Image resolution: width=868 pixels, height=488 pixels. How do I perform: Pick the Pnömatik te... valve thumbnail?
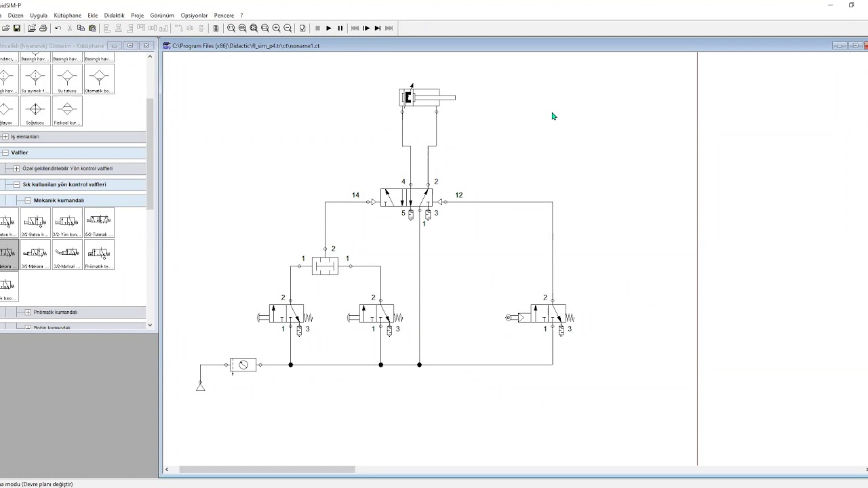click(x=99, y=255)
